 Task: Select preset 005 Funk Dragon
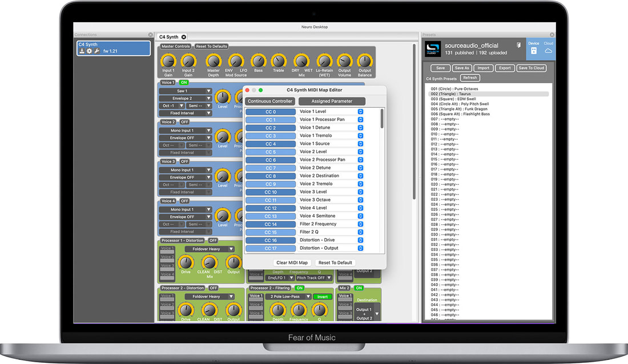pyautogui.click(x=459, y=109)
